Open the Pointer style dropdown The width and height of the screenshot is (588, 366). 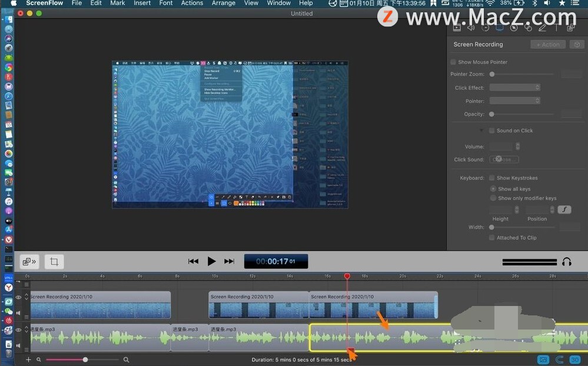[515, 101]
